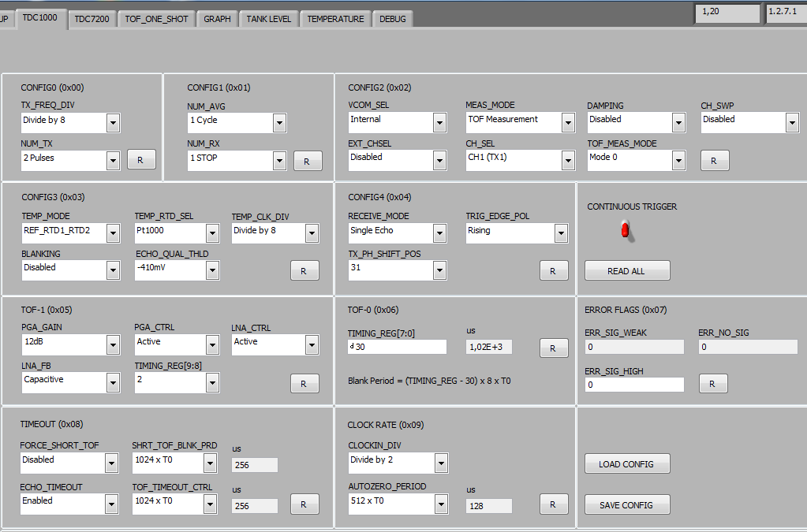
Task: Open the TEMP_RTD_SEL dropdown
Action: point(177,233)
